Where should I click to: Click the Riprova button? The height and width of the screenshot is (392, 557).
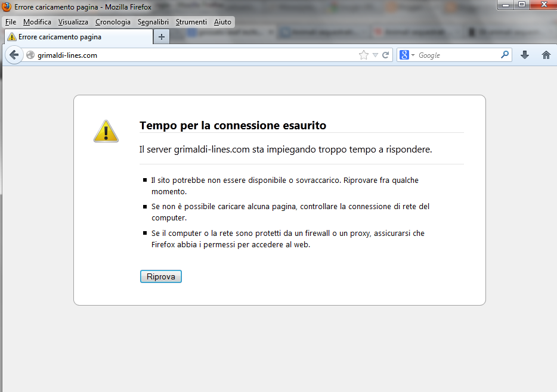[x=161, y=276]
